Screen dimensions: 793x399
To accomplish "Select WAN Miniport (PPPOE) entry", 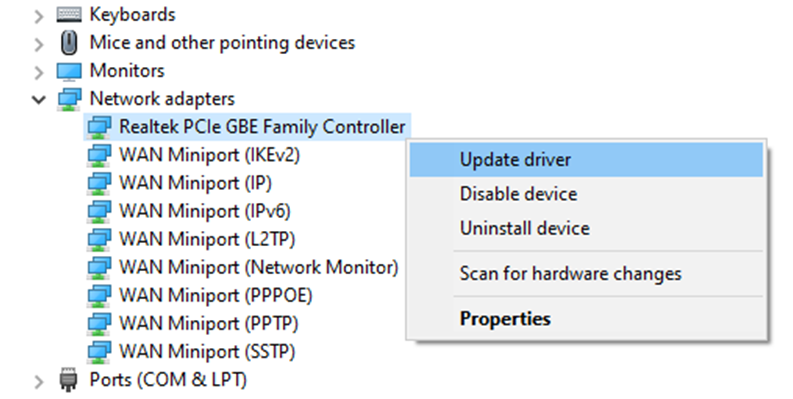I will pos(215,295).
